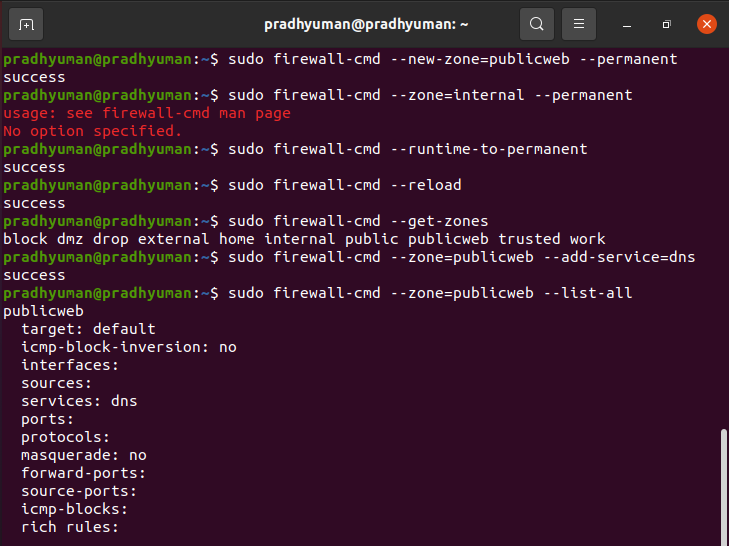Click the --runtime-to-permanent command line
This screenshot has height=546, width=729.
295,149
